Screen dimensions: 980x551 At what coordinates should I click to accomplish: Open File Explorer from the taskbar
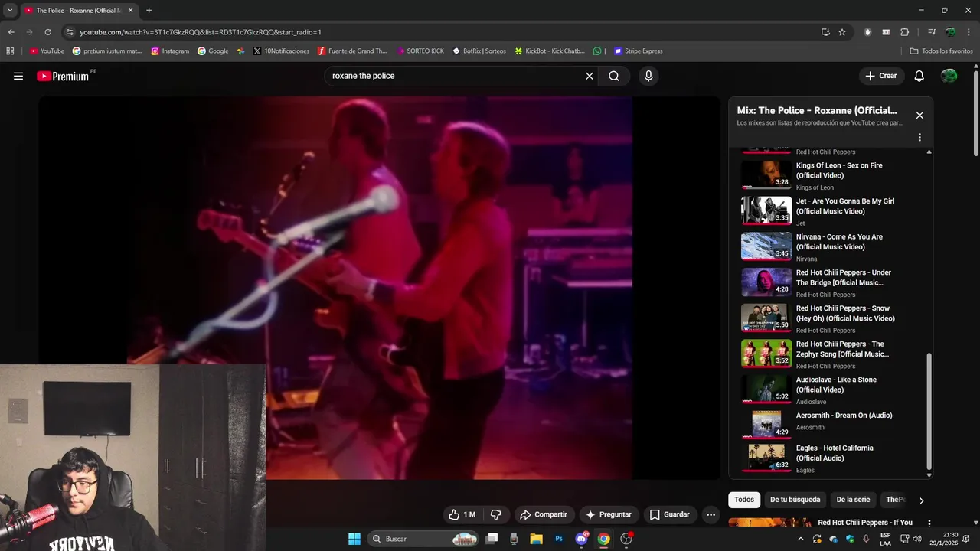(537, 539)
